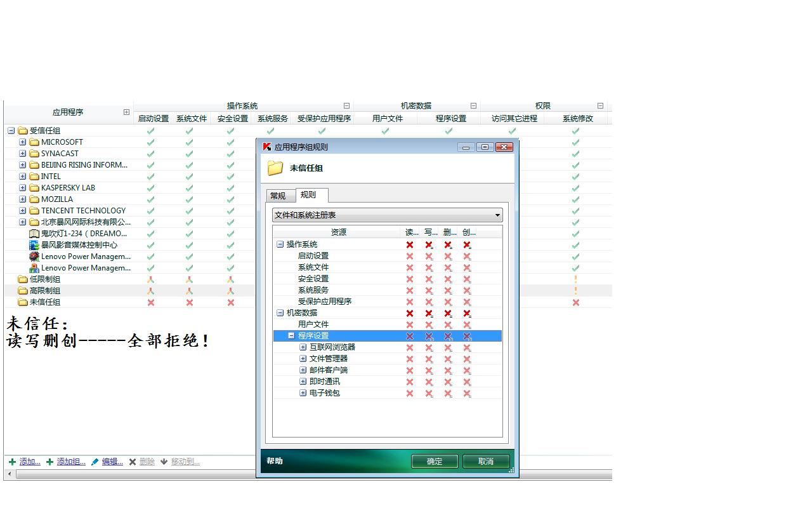
Task: Confirm with the 确定 button
Action: [435, 462]
